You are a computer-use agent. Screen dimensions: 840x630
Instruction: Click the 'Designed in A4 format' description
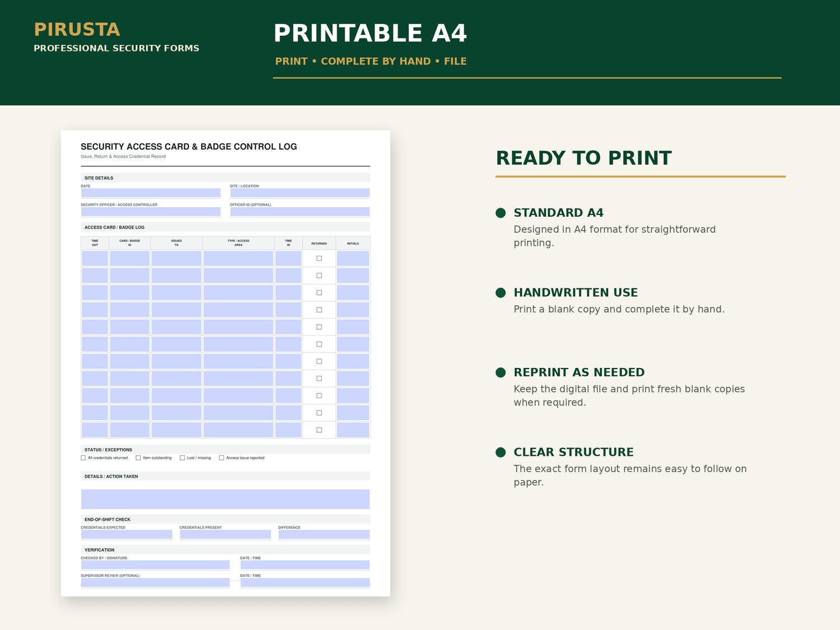[614, 236]
